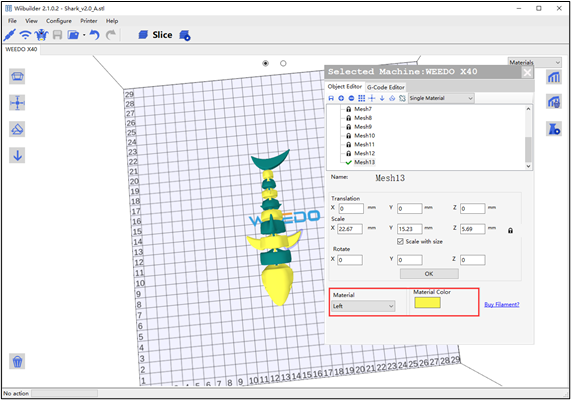Click the Slice button
Screen dimensions: 571x400
pos(155,35)
